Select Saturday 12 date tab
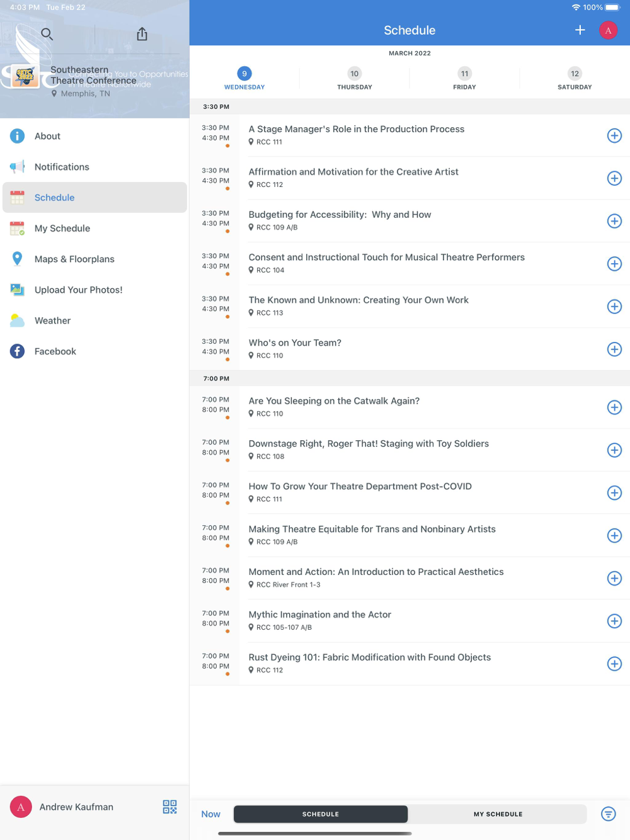This screenshot has height=840, width=630. pyautogui.click(x=575, y=79)
